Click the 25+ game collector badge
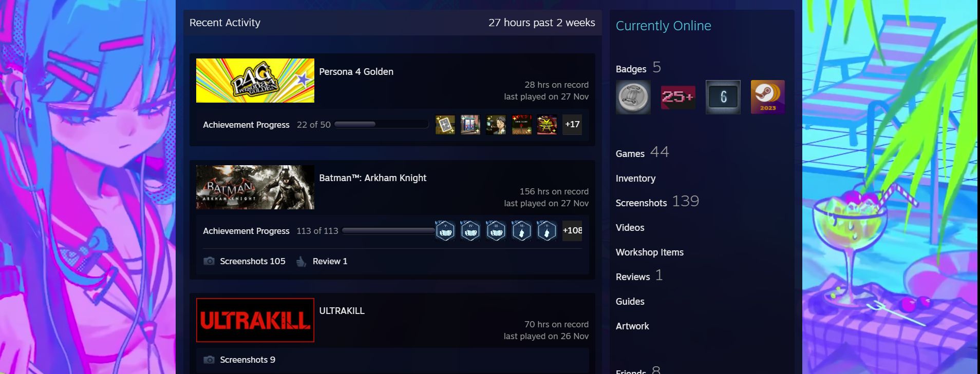 pyautogui.click(x=678, y=97)
